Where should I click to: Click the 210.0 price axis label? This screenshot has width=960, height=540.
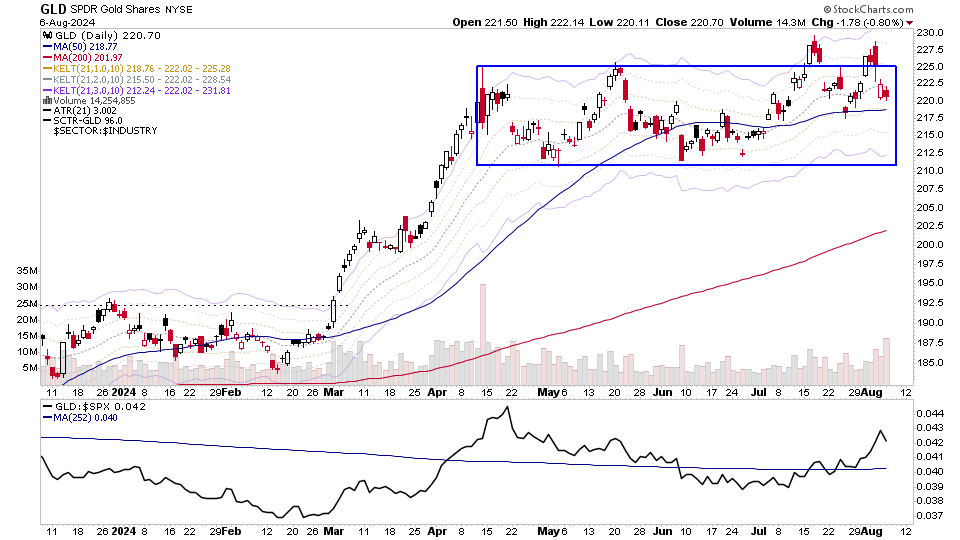tap(929, 171)
